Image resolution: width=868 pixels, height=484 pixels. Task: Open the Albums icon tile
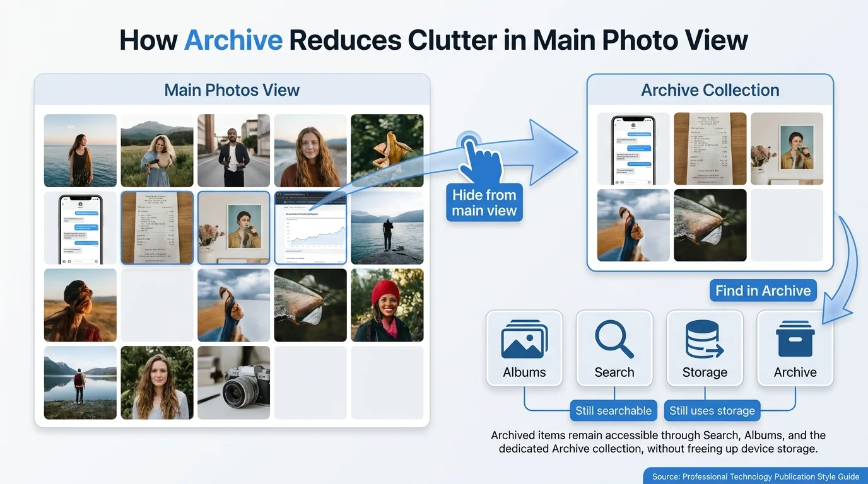pos(524,348)
